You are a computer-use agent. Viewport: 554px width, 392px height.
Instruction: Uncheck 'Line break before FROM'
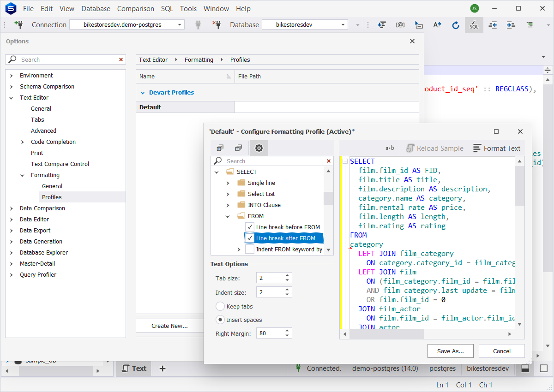coord(249,227)
